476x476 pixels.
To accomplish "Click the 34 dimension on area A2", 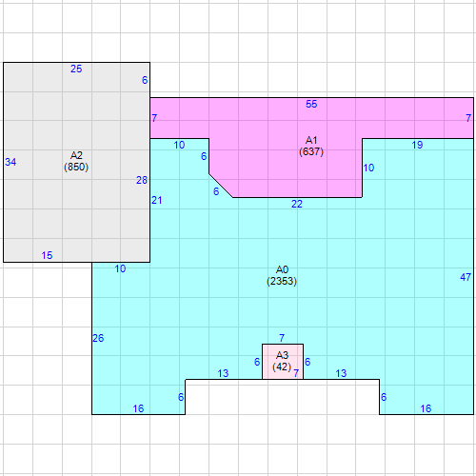I will tap(10, 162).
